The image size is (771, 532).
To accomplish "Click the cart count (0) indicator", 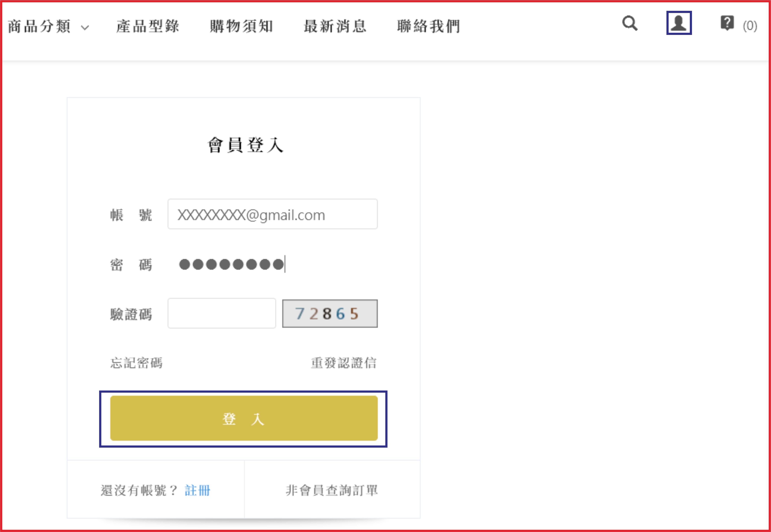I will click(x=749, y=26).
